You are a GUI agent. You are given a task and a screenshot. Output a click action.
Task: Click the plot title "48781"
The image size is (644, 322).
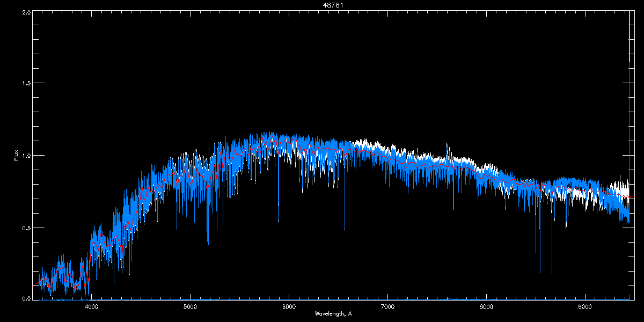tap(333, 5)
